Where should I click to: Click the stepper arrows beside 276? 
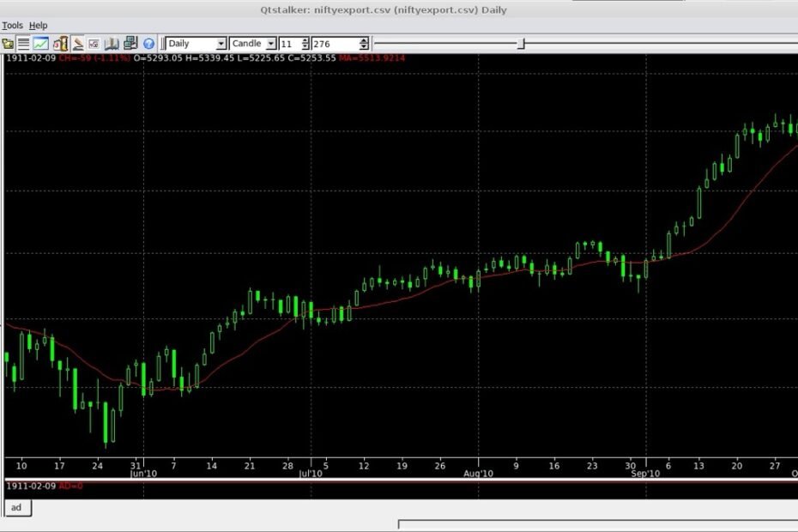pyautogui.click(x=364, y=44)
